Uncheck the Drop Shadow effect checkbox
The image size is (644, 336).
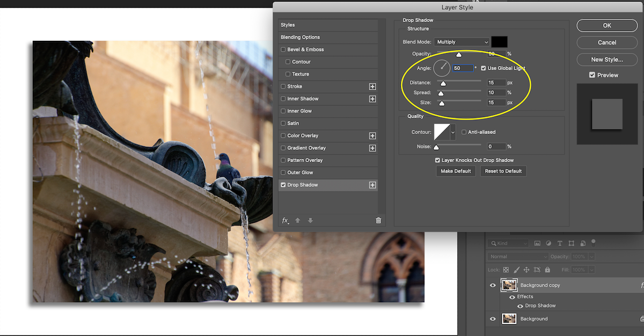point(283,185)
